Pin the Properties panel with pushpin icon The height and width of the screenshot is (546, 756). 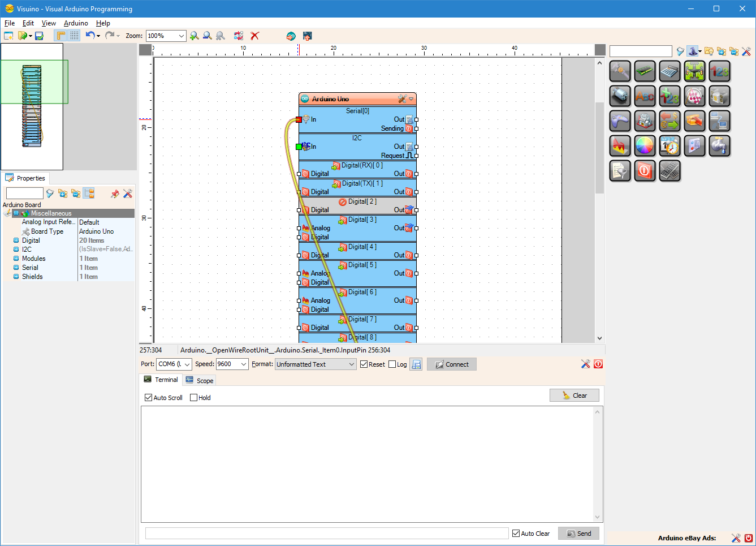pyautogui.click(x=115, y=194)
